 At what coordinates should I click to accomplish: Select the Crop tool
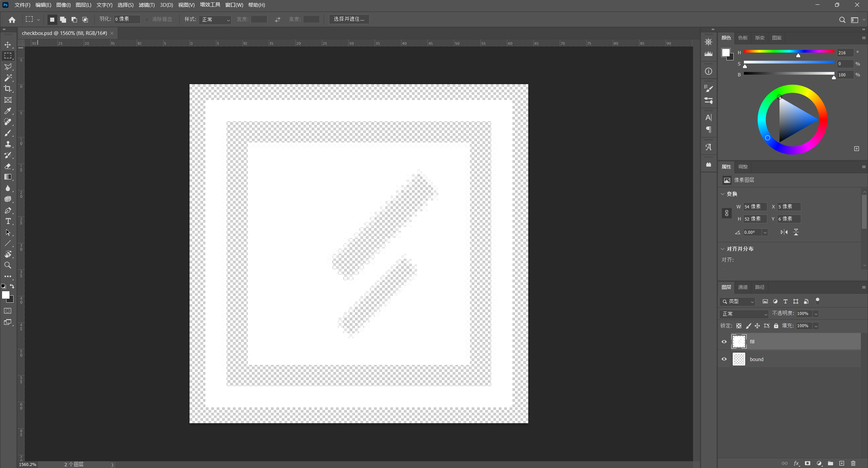(x=8, y=89)
